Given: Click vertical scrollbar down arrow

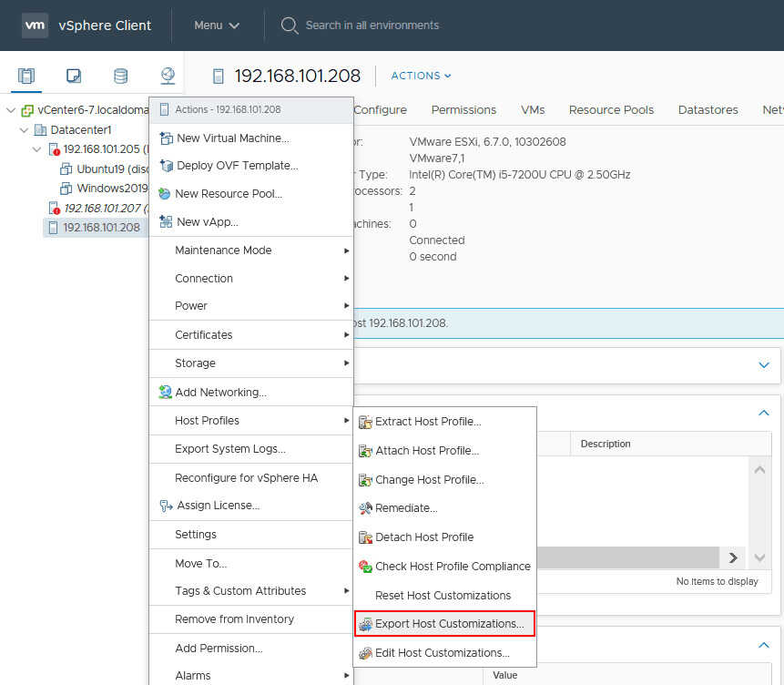Looking at the screenshot, I should click(759, 557).
